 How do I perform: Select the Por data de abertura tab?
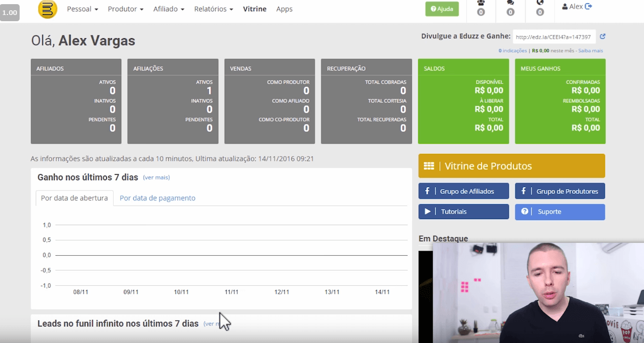(x=74, y=198)
